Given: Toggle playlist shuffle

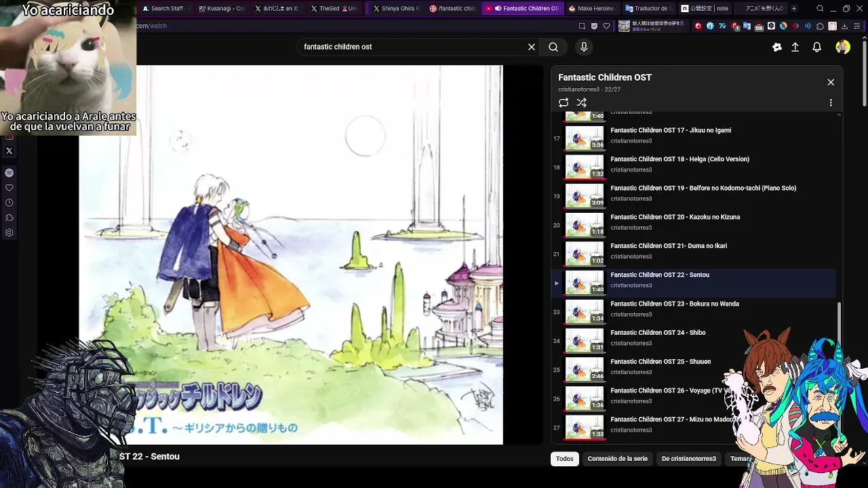Looking at the screenshot, I should [582, 103].
